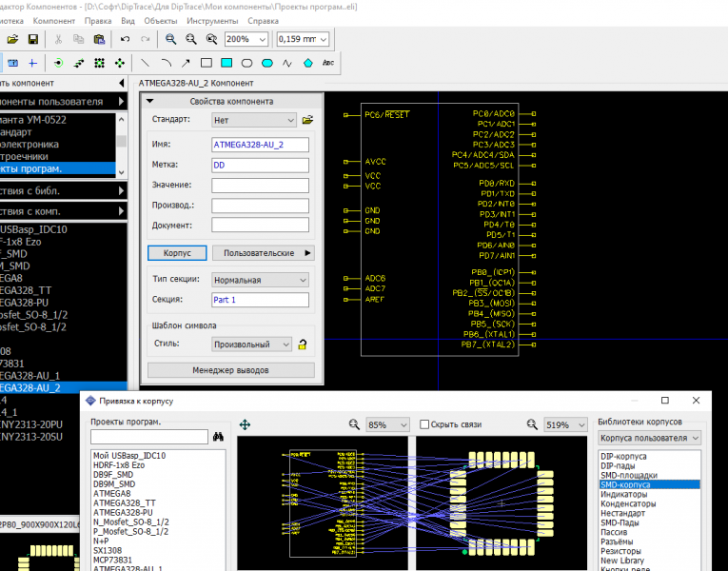This screenshot has width=728, height=571.
Task: Select the pin grid array tool
Action: [99, 63]
